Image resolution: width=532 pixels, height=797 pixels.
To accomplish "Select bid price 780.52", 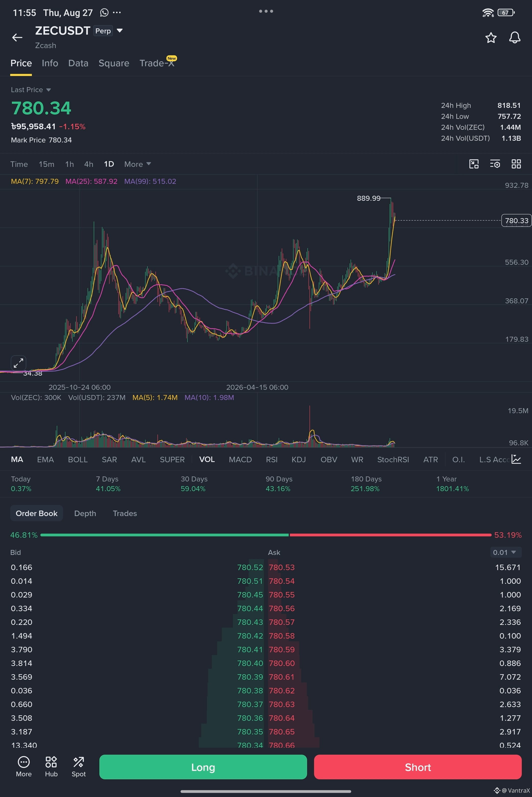I will coord(250,567).
